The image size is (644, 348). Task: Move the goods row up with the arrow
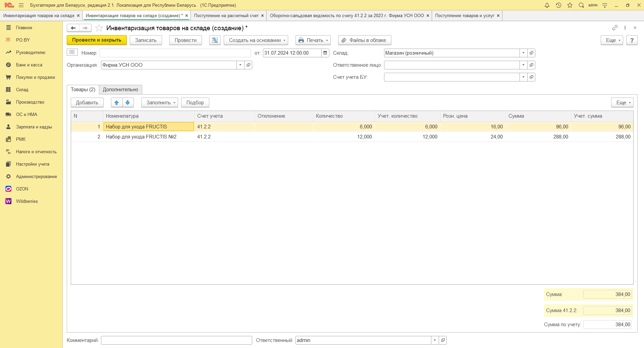tap(116, 103)
